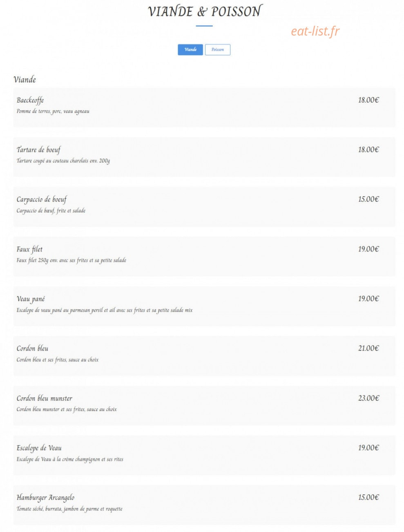
Task: Select the Tartare de boeuf item
Action: (x=204, y=157)
